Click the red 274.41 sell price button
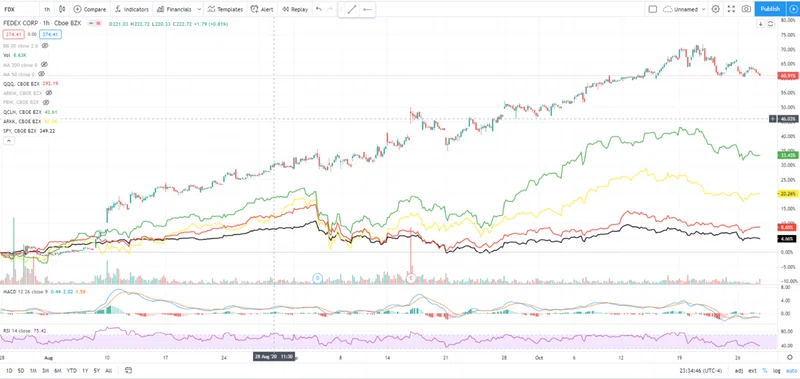Image resolution: width=800 pixels, height=379 pixels. [x=13, y=35]
